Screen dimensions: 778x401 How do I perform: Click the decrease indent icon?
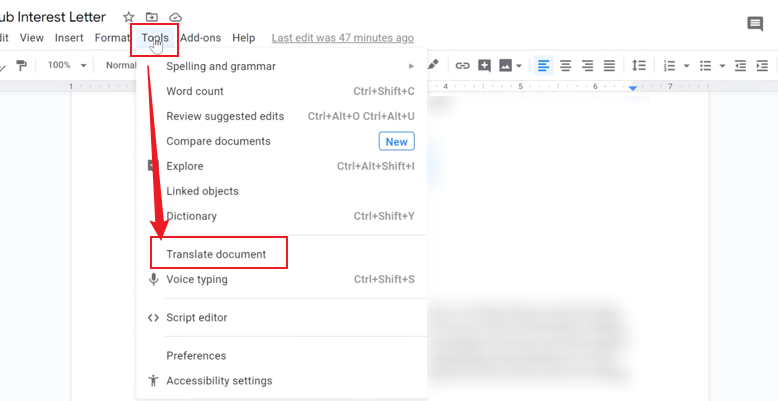click(x=740, y=66)
